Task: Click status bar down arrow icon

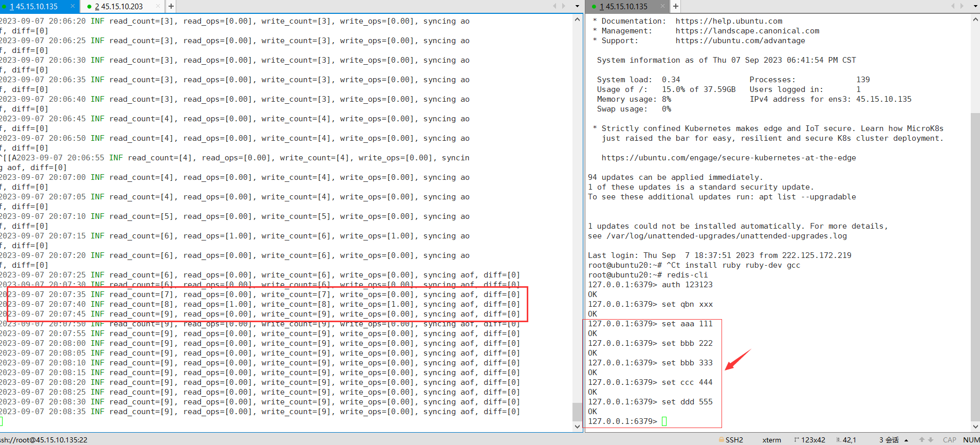Action: [x=930, y=440]
